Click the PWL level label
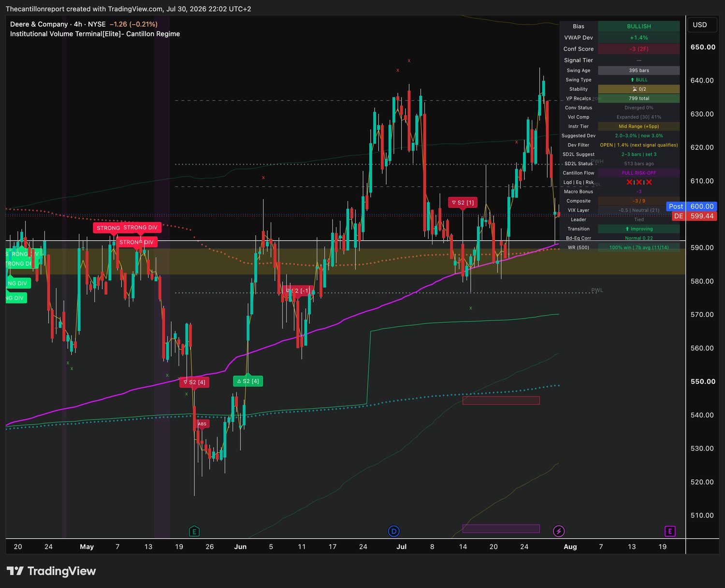Viewport: 725px width, 588px height. 597,290
